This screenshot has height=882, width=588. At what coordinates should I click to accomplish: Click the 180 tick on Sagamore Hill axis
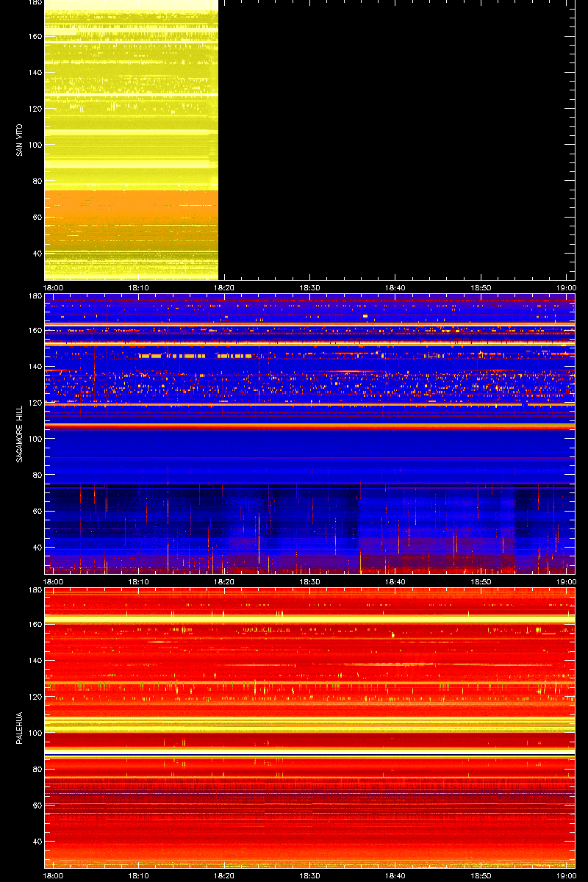pyautogui.click(x=34, y=296)
